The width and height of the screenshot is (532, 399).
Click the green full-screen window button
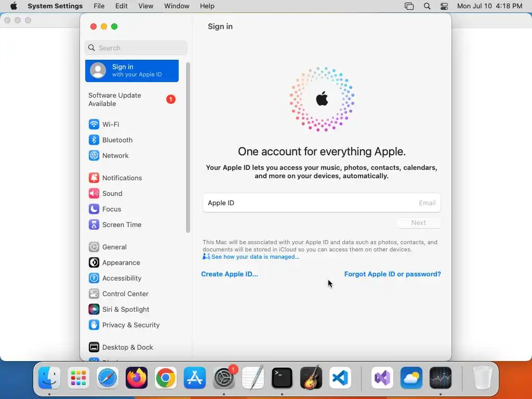[x=114, y=26]
